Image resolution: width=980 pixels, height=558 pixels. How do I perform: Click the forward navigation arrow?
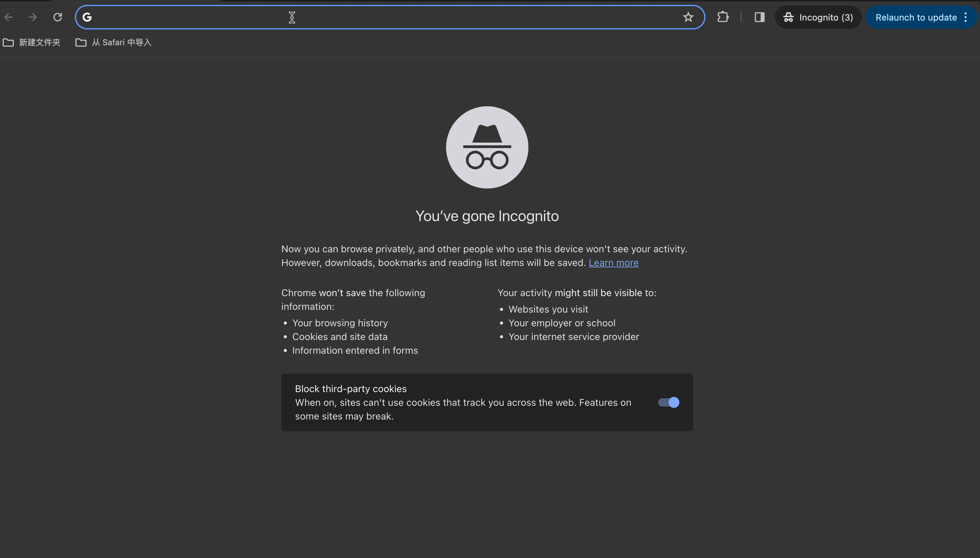tap(33, 17)
